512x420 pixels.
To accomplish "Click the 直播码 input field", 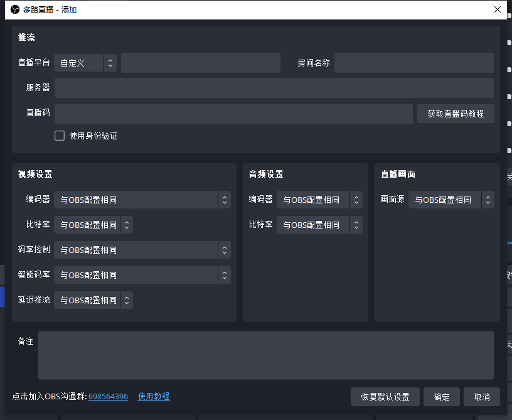I will click(233, 114).
